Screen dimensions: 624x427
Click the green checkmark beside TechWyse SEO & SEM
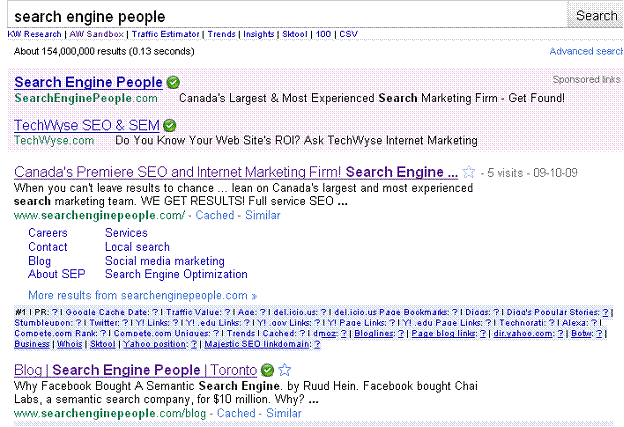pos(169,126)
